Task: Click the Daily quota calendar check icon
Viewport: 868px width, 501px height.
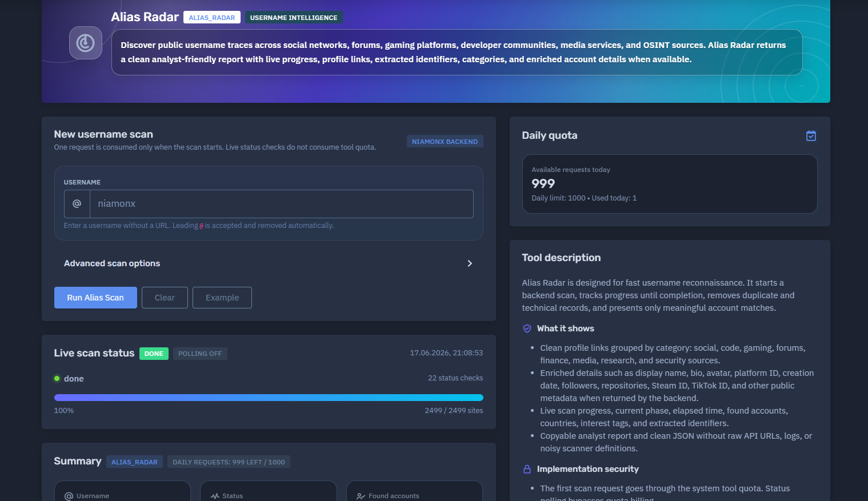Action: (x=811, y=136)
